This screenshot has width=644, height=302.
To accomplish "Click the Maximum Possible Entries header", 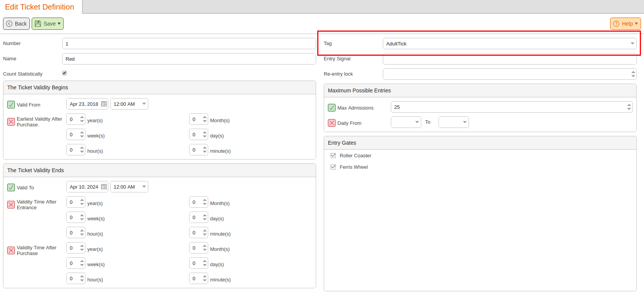I will [480, 90].
